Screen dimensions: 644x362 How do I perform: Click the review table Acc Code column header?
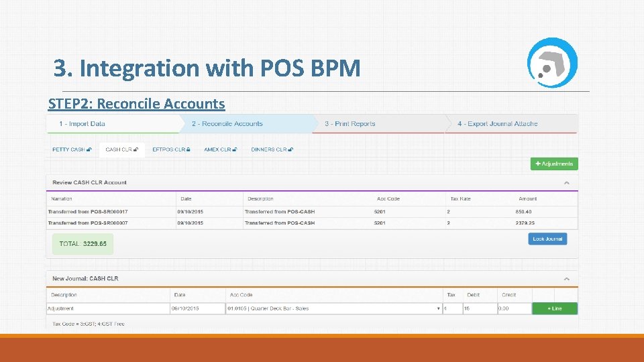click(x=388, y=198)
